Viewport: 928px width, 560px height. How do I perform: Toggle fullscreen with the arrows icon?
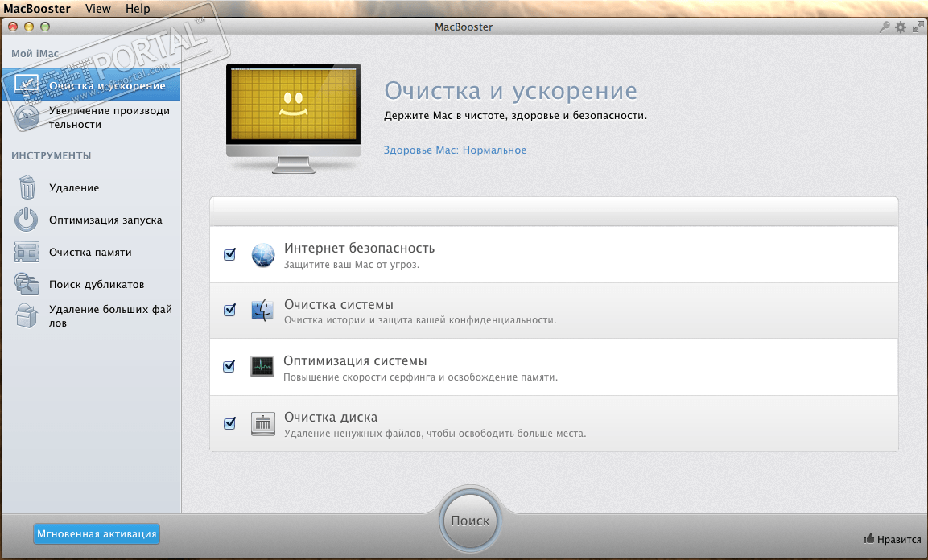tap(918, 27)
